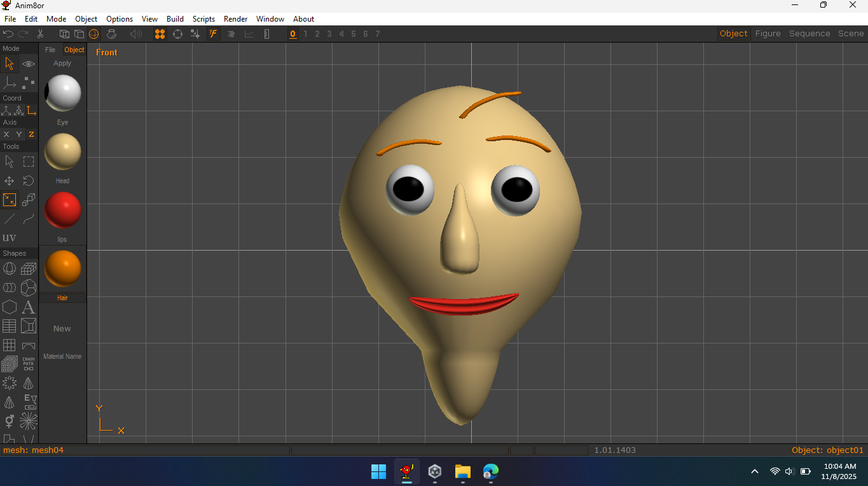The width and height of the screenshot is (868, 486).
Task: Choose the drag-select rectangle tool
Action: pyautogui.click(x=29, y=162)
